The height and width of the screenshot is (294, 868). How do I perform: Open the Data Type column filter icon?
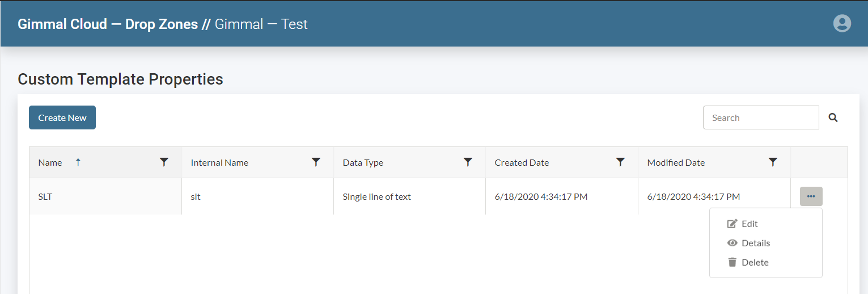coord(468,162)
